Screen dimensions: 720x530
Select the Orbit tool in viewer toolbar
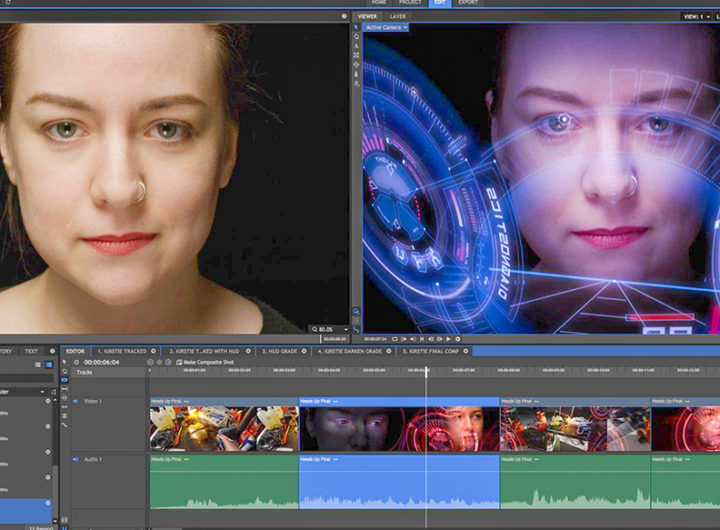pyautogui.click(x=356, y=65)
